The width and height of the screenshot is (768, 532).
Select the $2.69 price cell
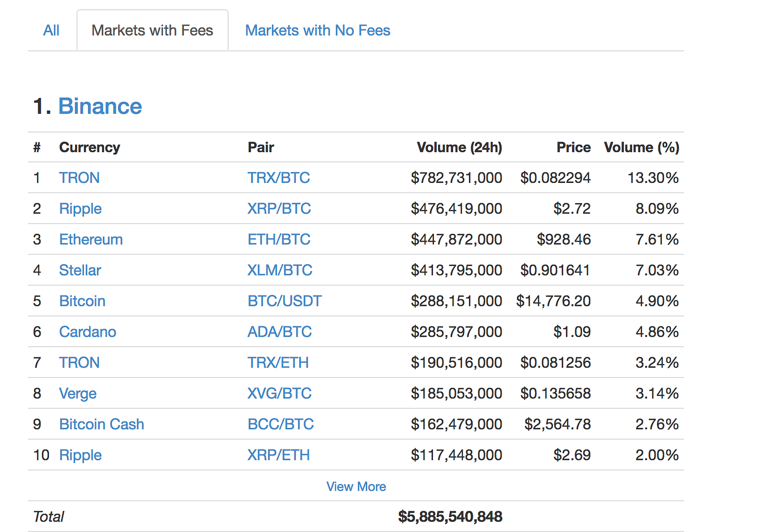pyautogui.click(x=572, y=455)
